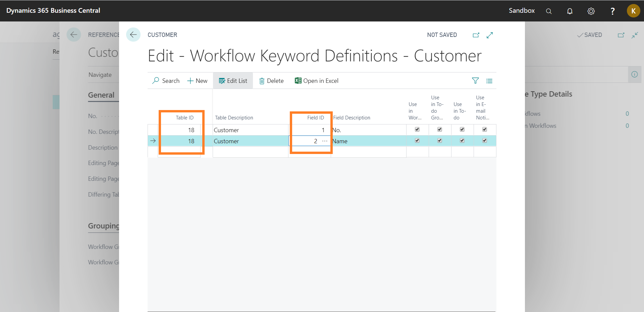Viewport: 644px width, 312px height.
Task: Click the top bar search magnifier
Action: tap(549, 11)
